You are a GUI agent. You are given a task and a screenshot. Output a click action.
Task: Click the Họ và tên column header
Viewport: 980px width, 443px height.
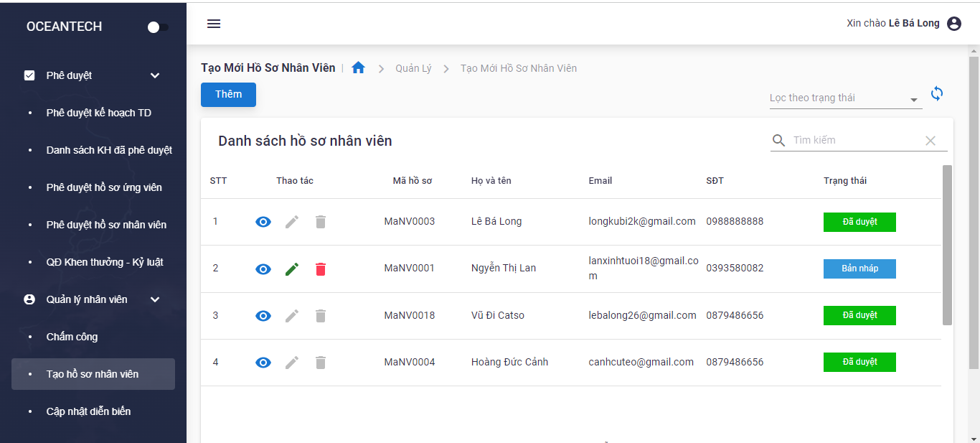coord(491,181)
